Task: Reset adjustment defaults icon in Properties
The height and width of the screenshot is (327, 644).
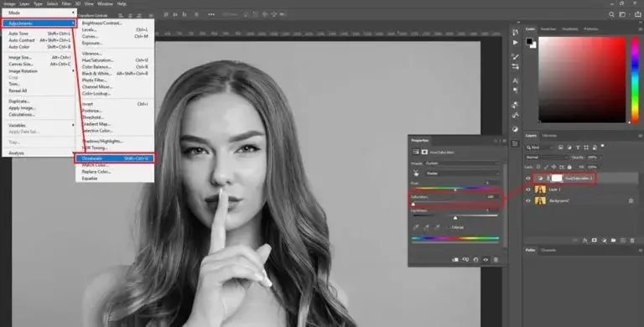Action: coord(475,260)
